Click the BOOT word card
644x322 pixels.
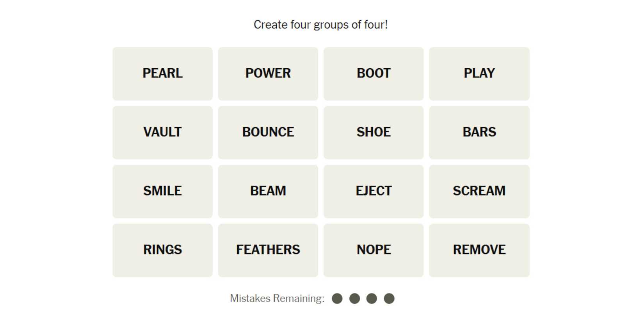coord(374,73)
